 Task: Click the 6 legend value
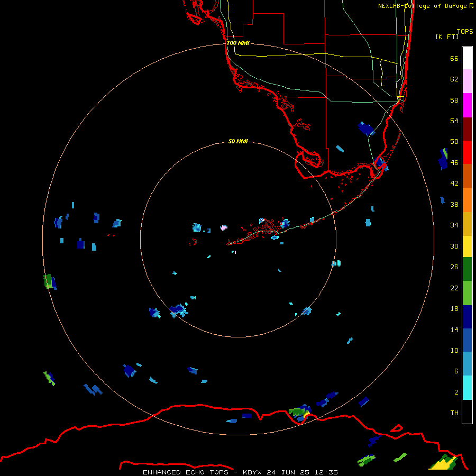click(456, 371)
